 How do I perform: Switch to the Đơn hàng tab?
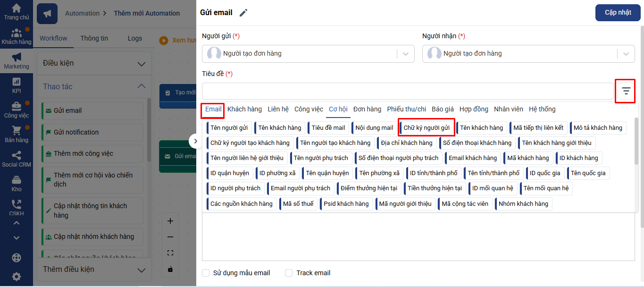click(x=367, y=109)
